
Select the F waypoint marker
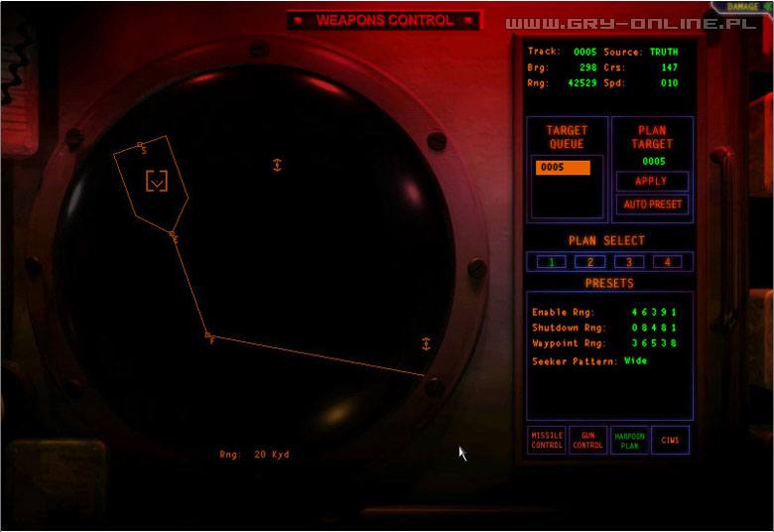tap(208, 336)
